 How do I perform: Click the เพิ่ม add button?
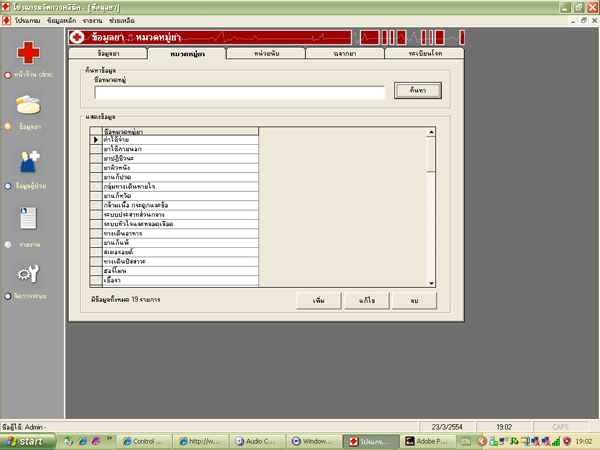coord(319,300)
